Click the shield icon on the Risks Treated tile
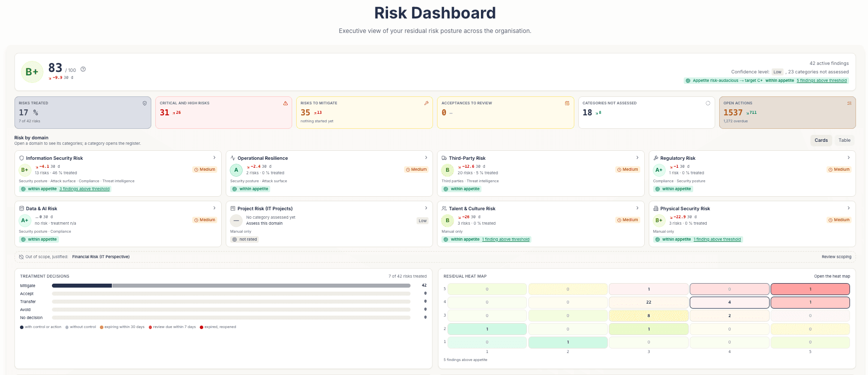Screen dimensions: 868x375 [x=145, y=103]
